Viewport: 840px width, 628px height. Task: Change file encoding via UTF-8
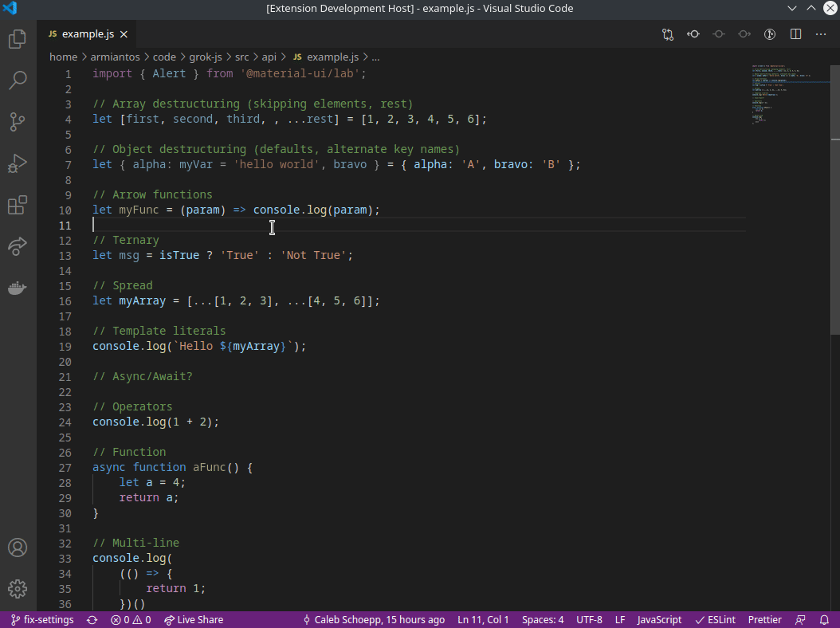589,620
